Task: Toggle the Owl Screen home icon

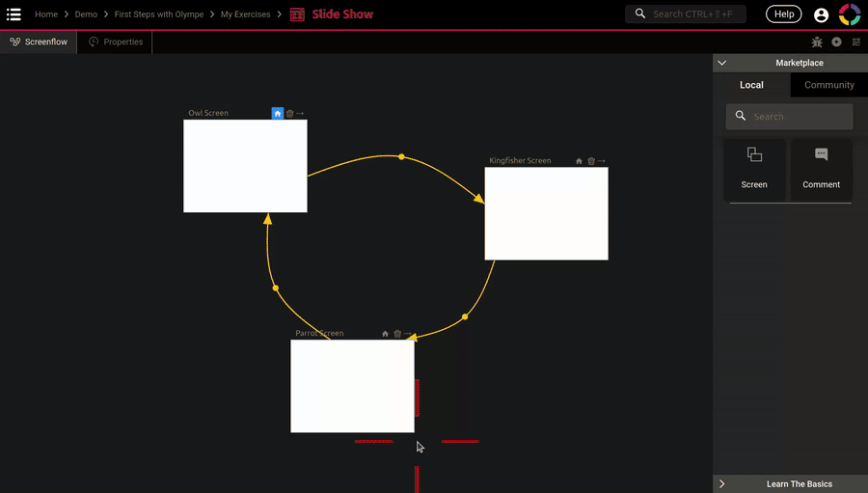Action: (278, 114)
